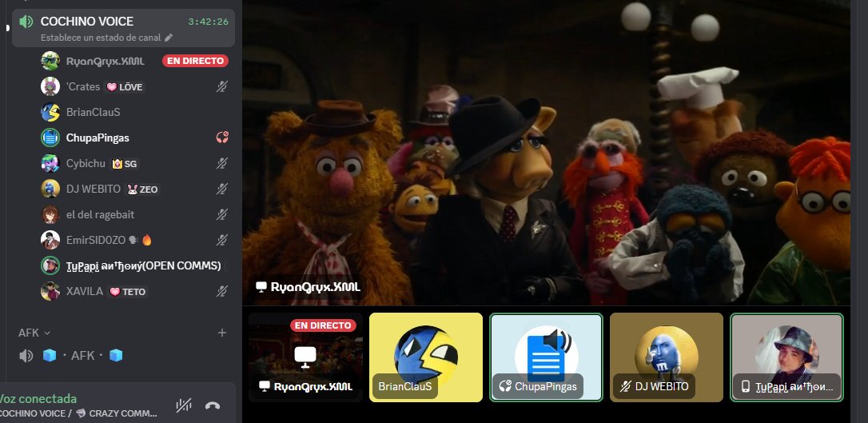This screenshot has width=868, height=423.
Task: Select RyanQryx.XML stream thumbnail tile
Action: (x=305, y=357)
